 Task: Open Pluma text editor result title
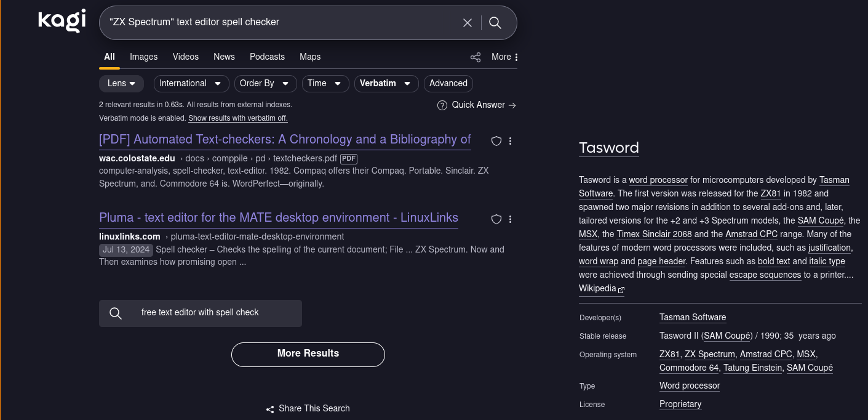pos(279,218)
